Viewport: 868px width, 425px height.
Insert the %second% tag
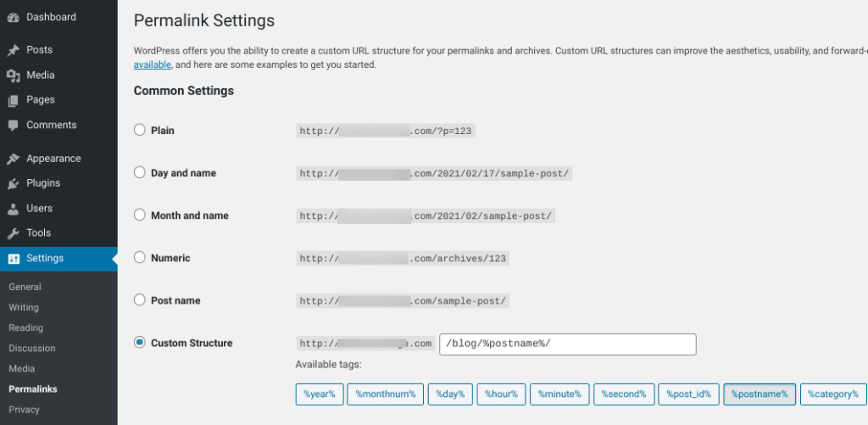tap(624, 394)
